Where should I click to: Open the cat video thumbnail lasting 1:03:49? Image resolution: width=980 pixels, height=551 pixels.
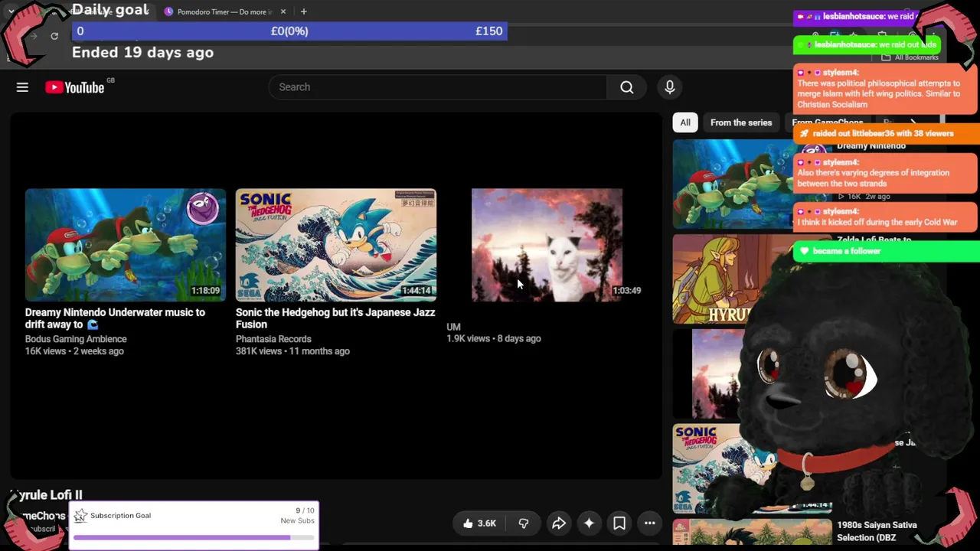click(x=547, y=245)
